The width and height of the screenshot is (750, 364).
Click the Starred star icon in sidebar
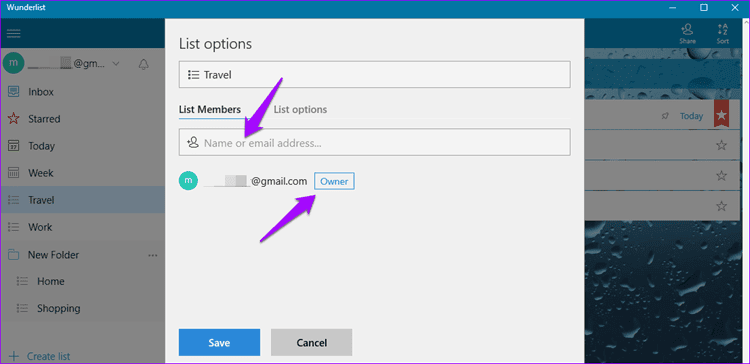point(13,118)
